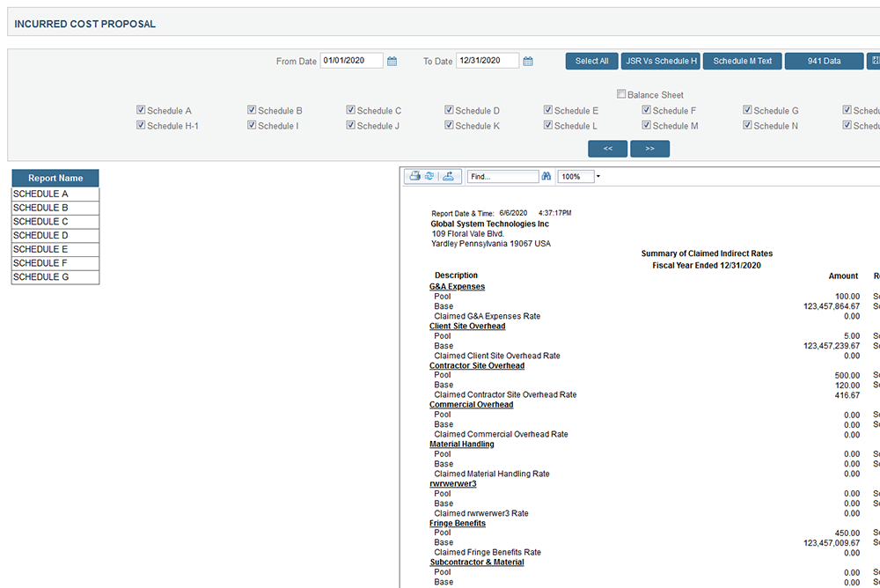The width and height of the screenshot is (880, 588).
Task: Open the Schedule M Text button
Action: pos(742,61)
